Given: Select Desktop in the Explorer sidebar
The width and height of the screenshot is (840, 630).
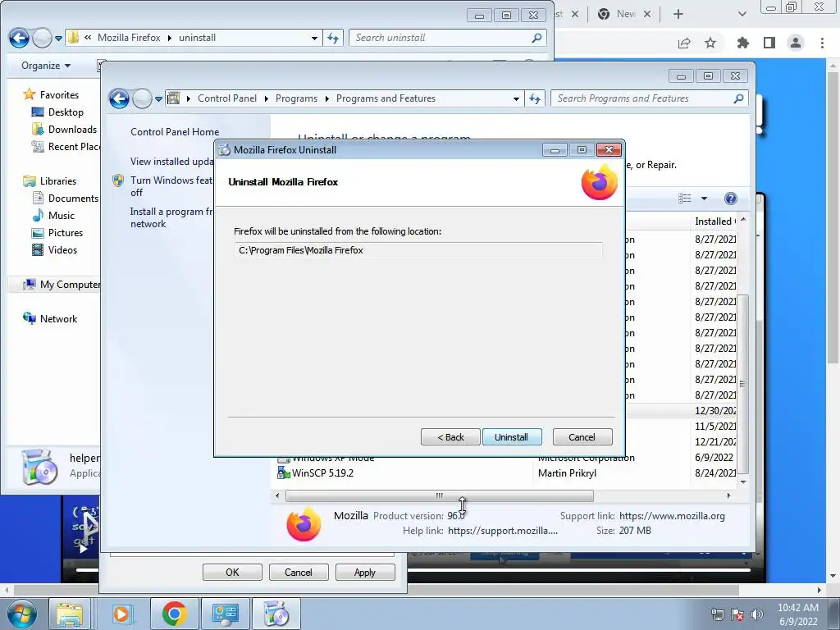Looking at the screenshot, I should point(66,112).
